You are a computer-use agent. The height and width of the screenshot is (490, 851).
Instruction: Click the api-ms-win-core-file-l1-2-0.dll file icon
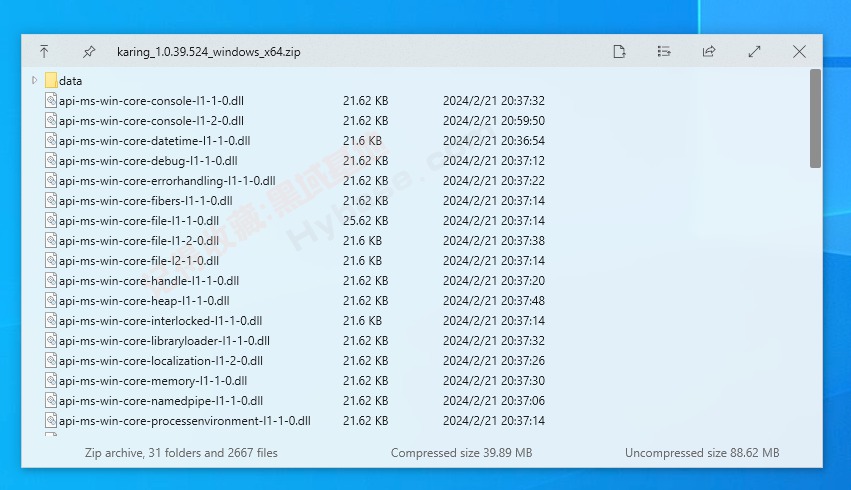click(x=51, y=240)
